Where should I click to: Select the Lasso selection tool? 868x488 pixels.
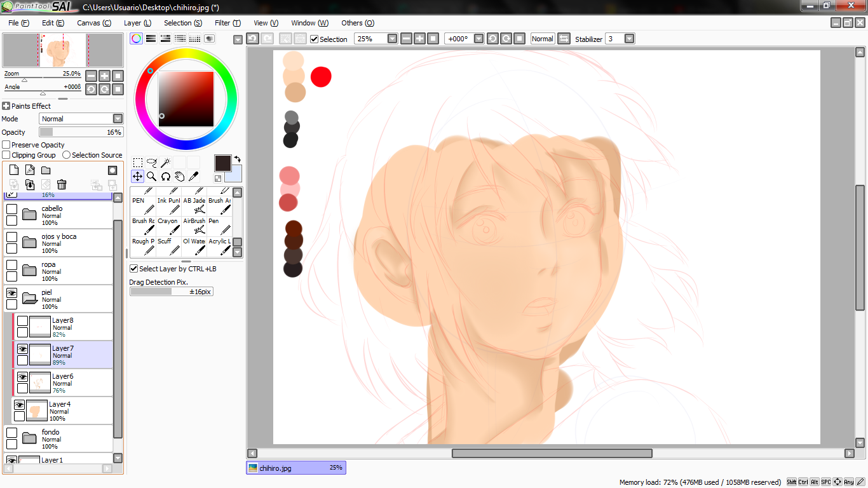[x=151, y=163]
